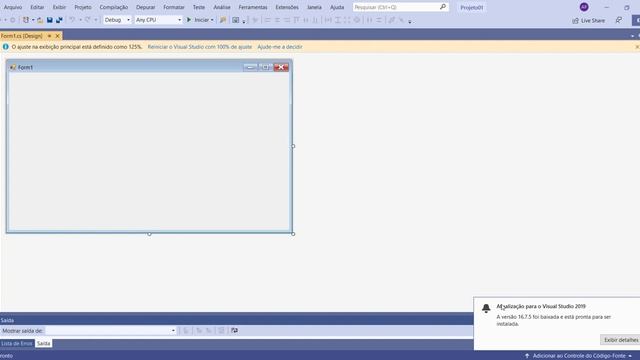The image size is (640, 360).
Task: Click the Form1 right-edge resize handle
Action: (x=293, y=146)
